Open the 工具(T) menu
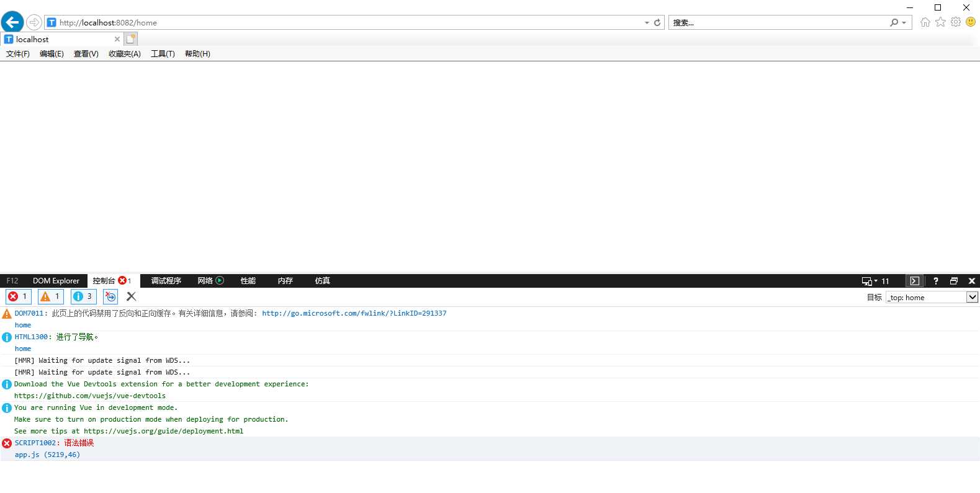 163,54
